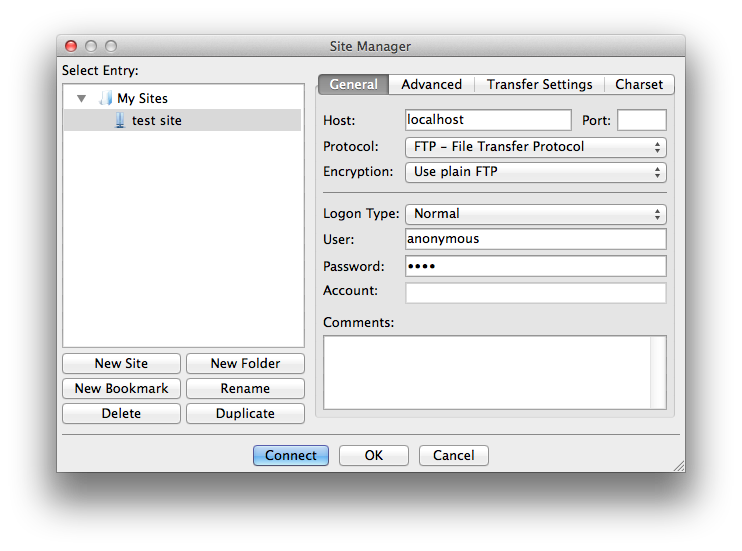Add a New Bookmark
The height and width of the screenshot is (551, 742).
[x=121, y=388]
